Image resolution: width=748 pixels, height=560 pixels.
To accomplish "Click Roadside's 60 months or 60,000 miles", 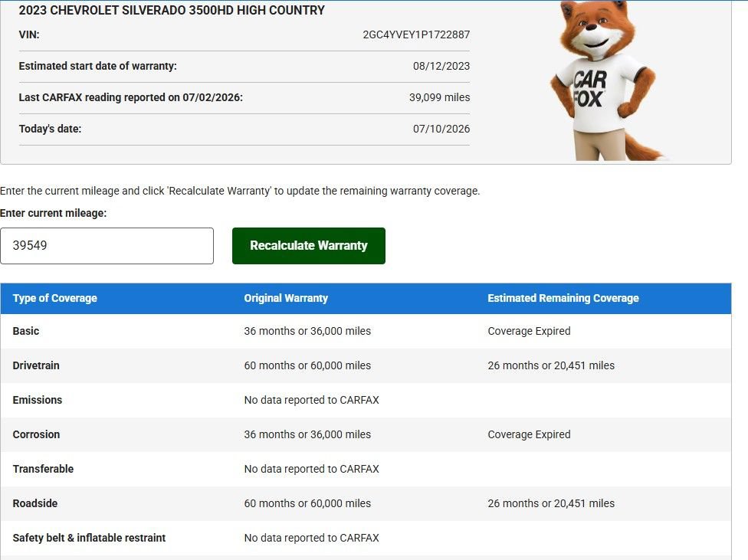I will 307,503.
